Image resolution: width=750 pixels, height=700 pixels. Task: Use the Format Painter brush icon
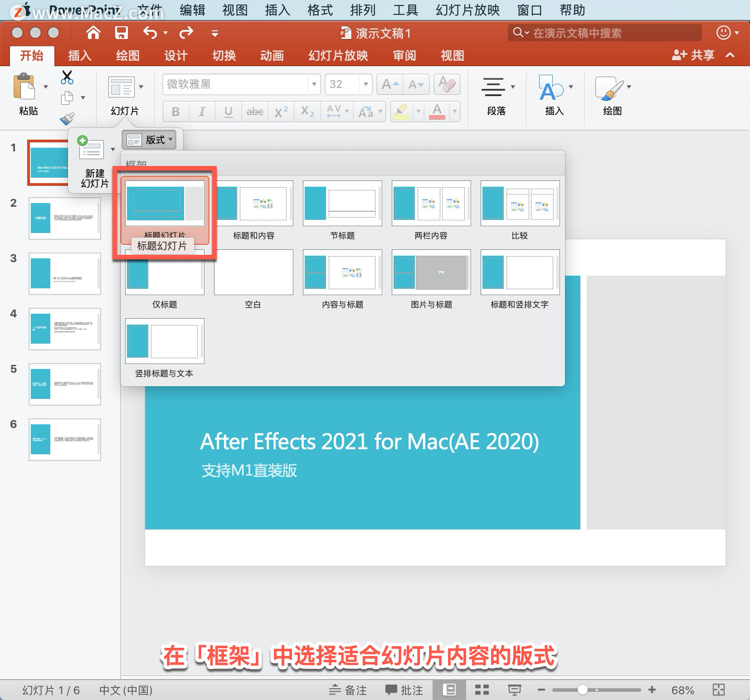(67, 118)
